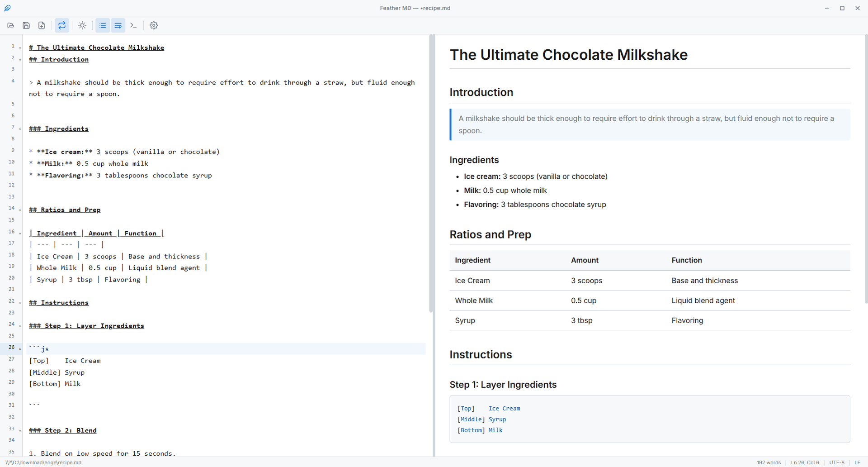
Task: Click the '**Ice cream:**' bullet line in editor
Action: (x=124, y=152)
